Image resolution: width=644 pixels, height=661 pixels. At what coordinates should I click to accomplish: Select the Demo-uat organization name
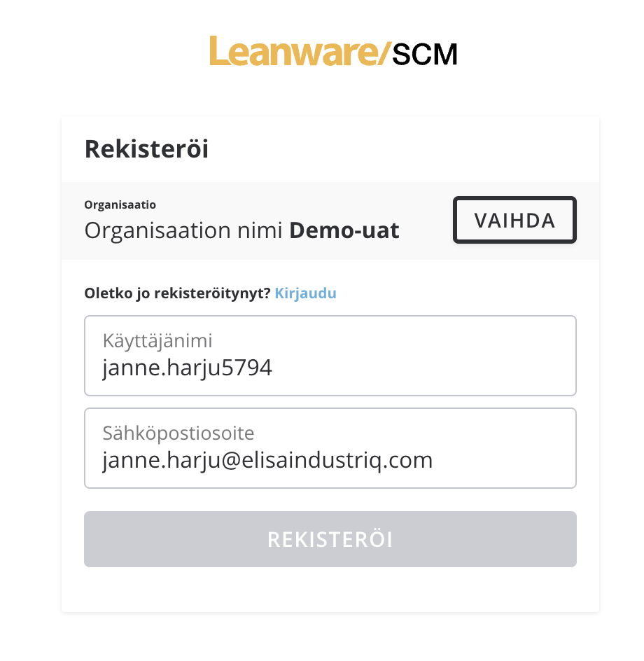[344, 230]
